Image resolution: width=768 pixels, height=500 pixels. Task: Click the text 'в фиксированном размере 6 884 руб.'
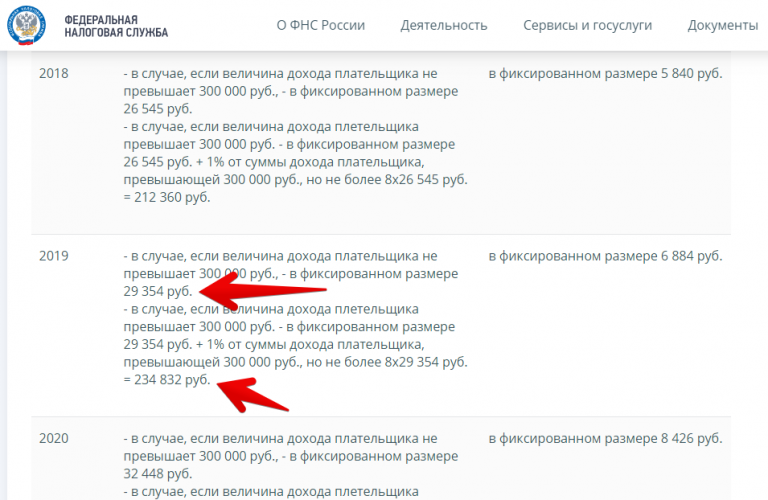click(605, 256)
